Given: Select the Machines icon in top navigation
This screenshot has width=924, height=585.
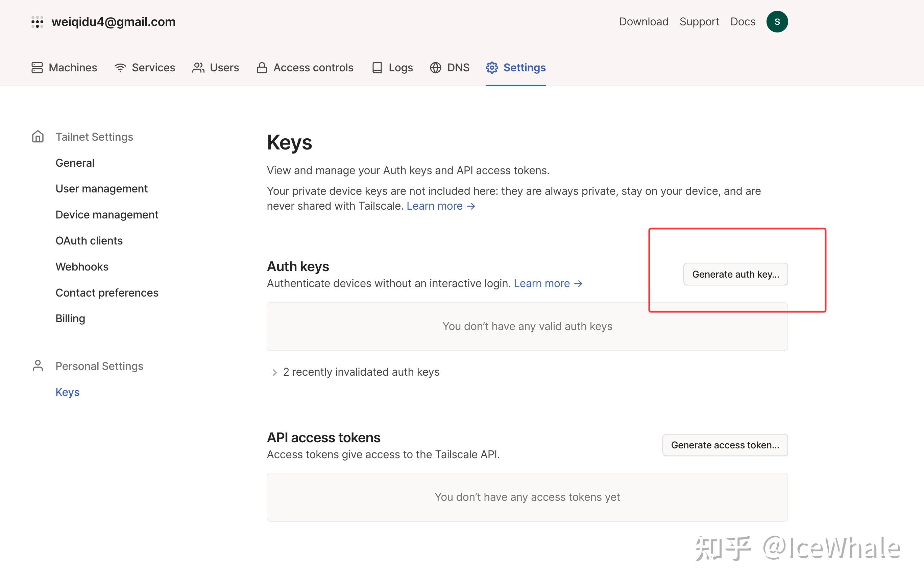Looking at the screenshot, I should 37,67.
